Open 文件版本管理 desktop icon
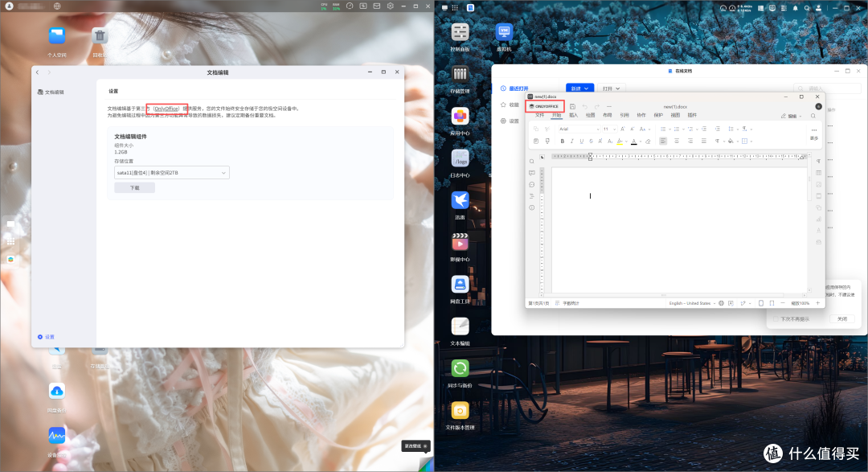Screen dimensions: 868x472 pos(460,411)
